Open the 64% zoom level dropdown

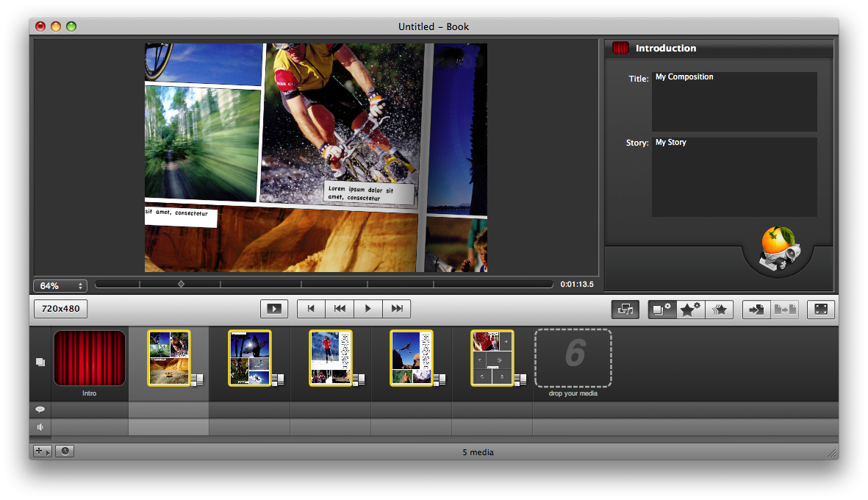(60, 285)
